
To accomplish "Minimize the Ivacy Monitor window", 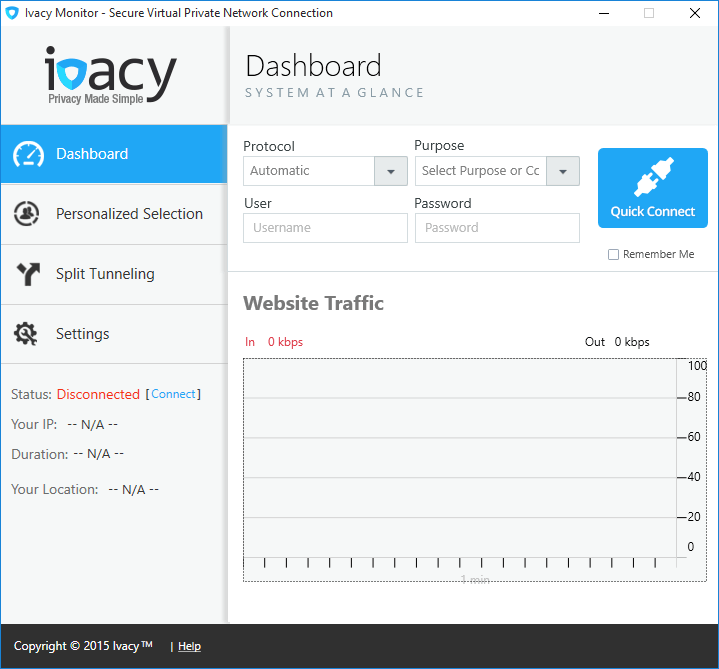I will [604, 13].
